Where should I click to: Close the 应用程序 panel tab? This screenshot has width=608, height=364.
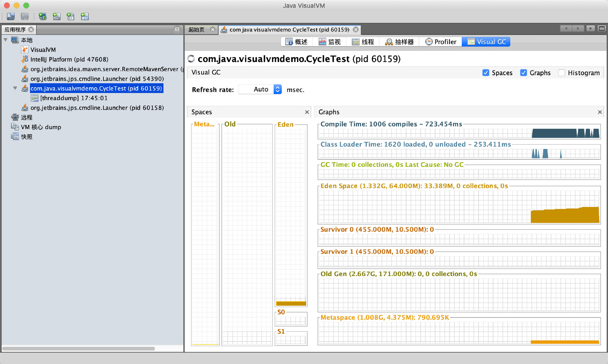click(x=31, y=29)
